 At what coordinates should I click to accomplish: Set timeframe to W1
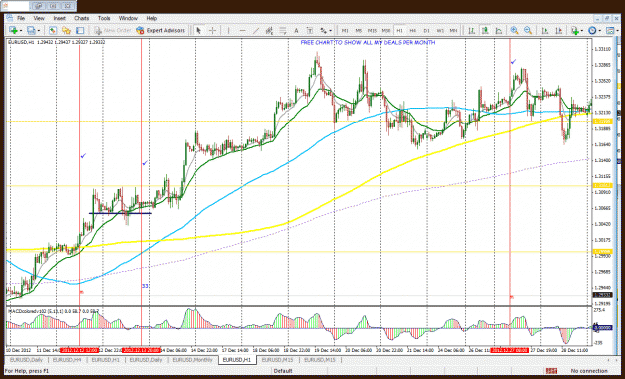pos(440,30)
